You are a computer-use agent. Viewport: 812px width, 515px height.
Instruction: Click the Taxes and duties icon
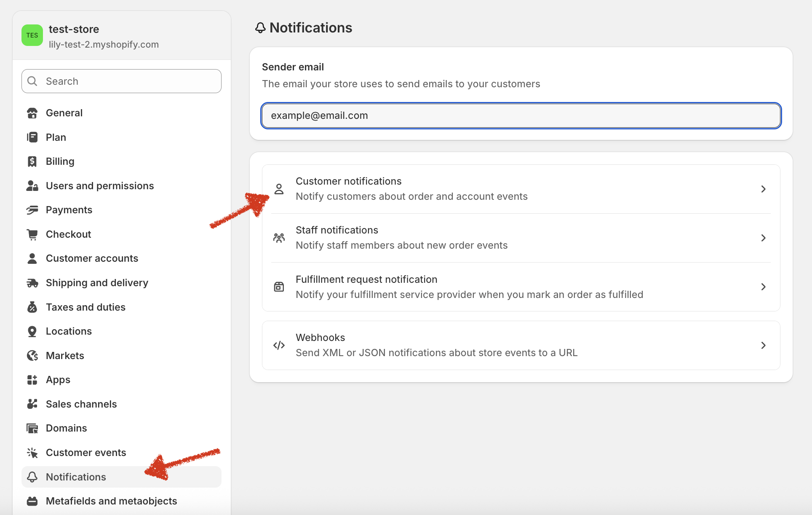[32, 307]
